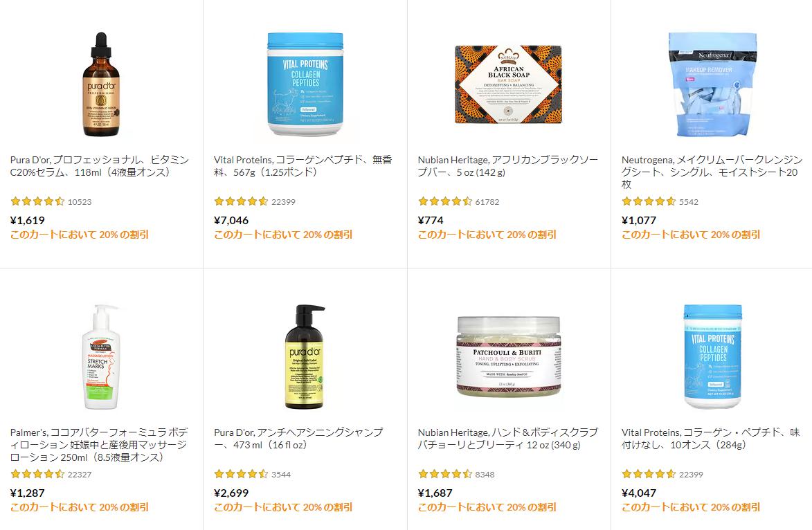The height and width of the screenshot is (530, 812).
Task: Open Vital Proteins コラーゲンペプチド 567g title link
Action: click(x=303, y=165)
